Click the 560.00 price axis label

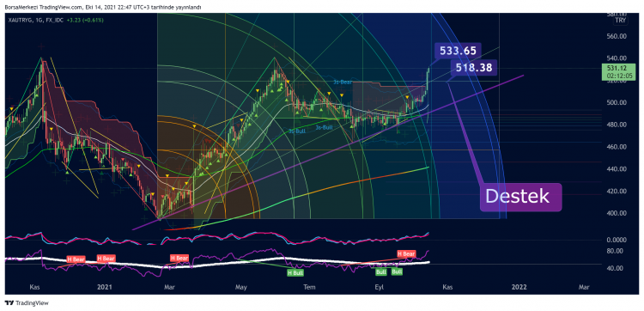point(616,36)
